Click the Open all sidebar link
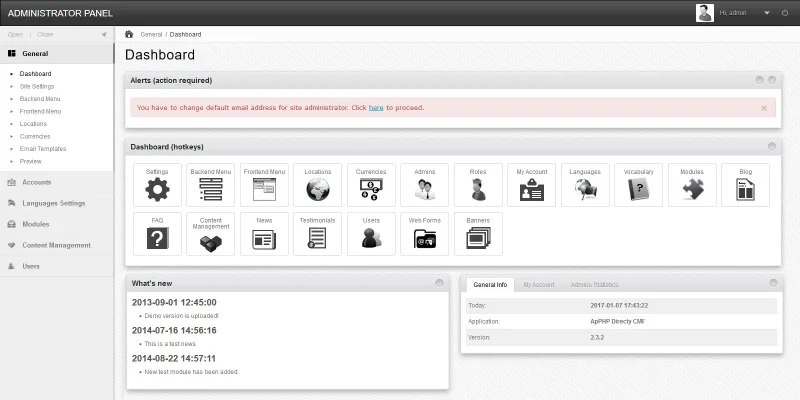800x400 pixels. 15,35
